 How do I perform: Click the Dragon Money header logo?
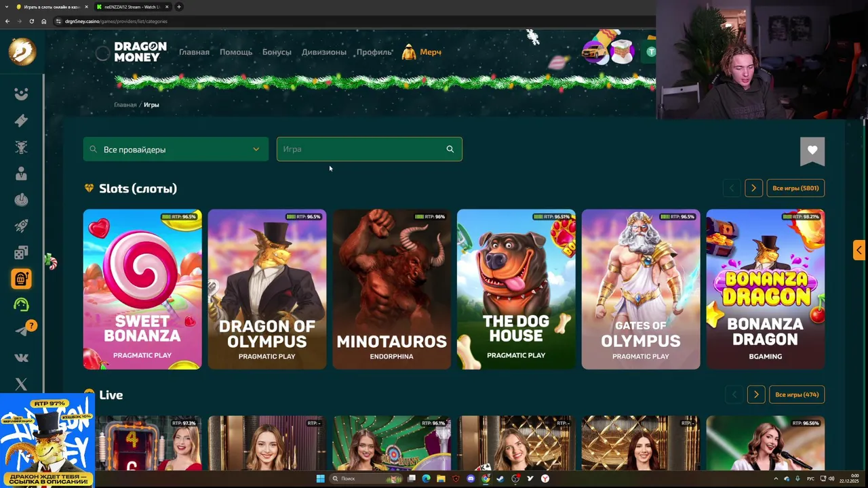click(x=140, y=52)
